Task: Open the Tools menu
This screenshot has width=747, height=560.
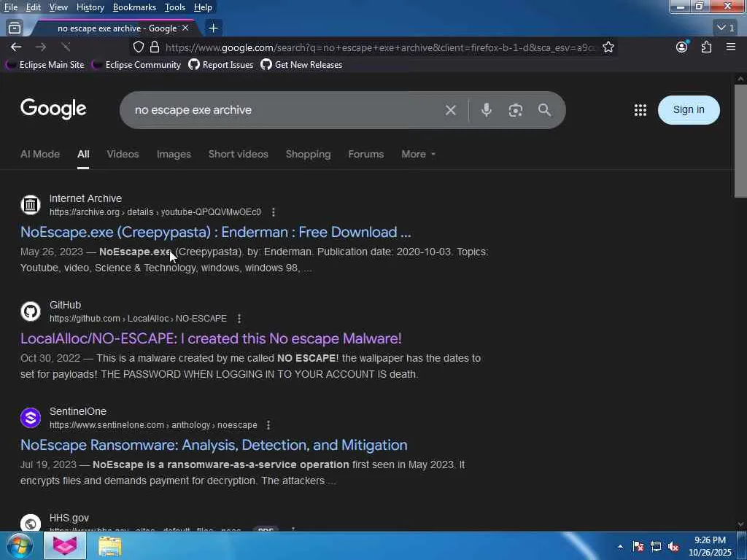Action: click(x=175, y=7)
